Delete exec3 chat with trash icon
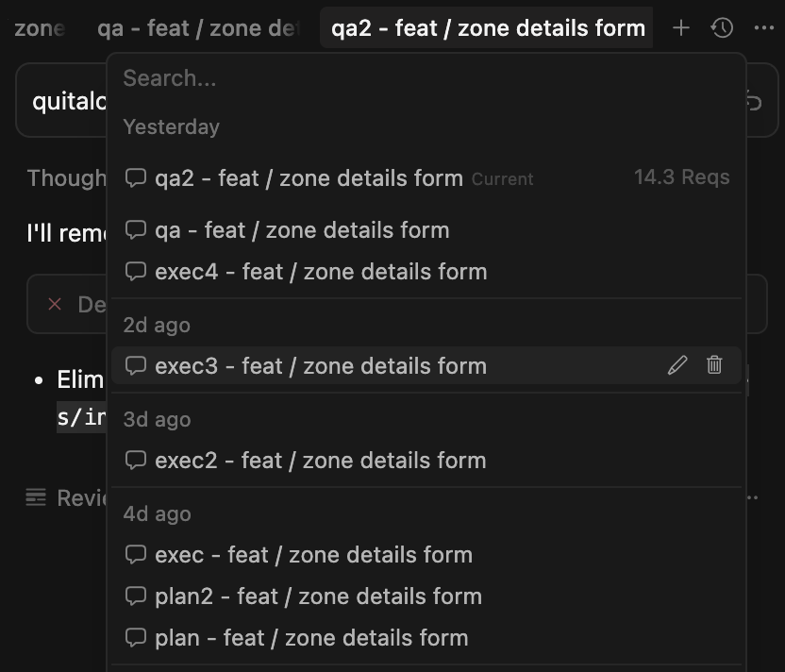The width and height of the screenshot is (785, 672). click(714, 365)
